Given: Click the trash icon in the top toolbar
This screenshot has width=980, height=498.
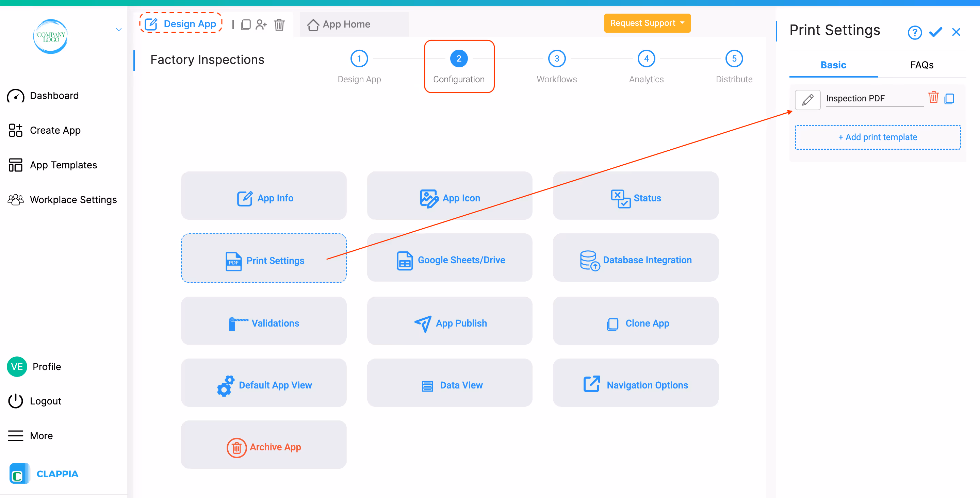Looking at the screenshot, I should coord(279,24).
